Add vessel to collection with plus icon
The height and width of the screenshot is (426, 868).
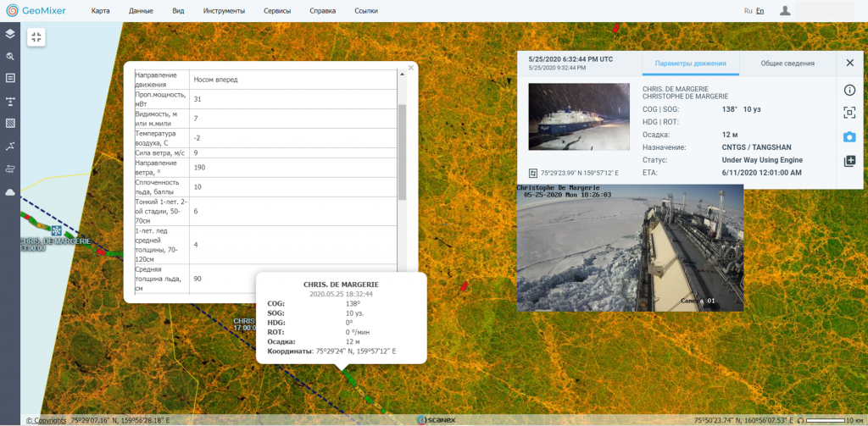(x=849, y=161)
